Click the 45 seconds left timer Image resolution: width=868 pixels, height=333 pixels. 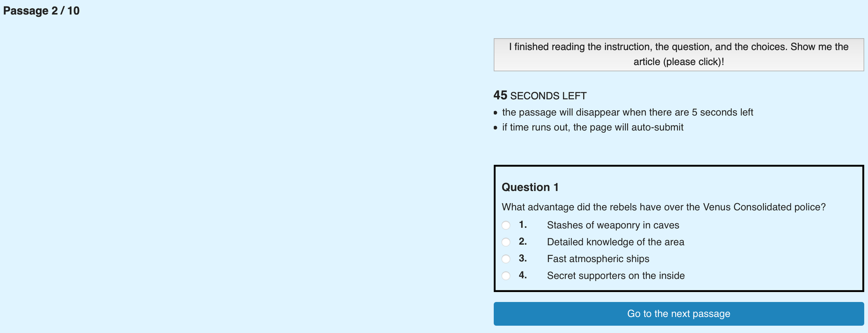540,96
